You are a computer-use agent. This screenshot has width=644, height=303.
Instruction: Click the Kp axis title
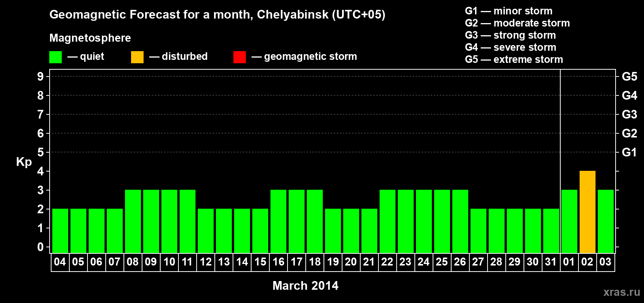pyautogui.click(x=24, y=162)
